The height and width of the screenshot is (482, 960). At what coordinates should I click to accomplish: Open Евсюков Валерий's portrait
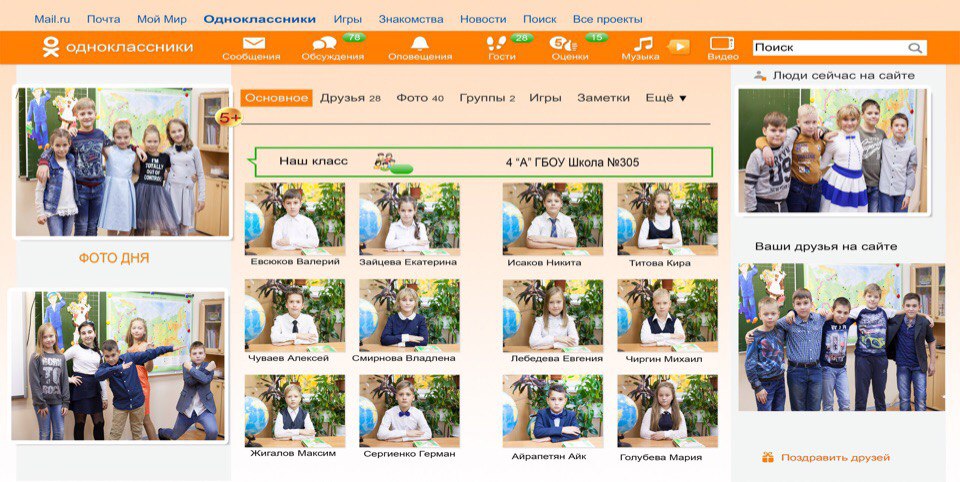pos(295,219)
